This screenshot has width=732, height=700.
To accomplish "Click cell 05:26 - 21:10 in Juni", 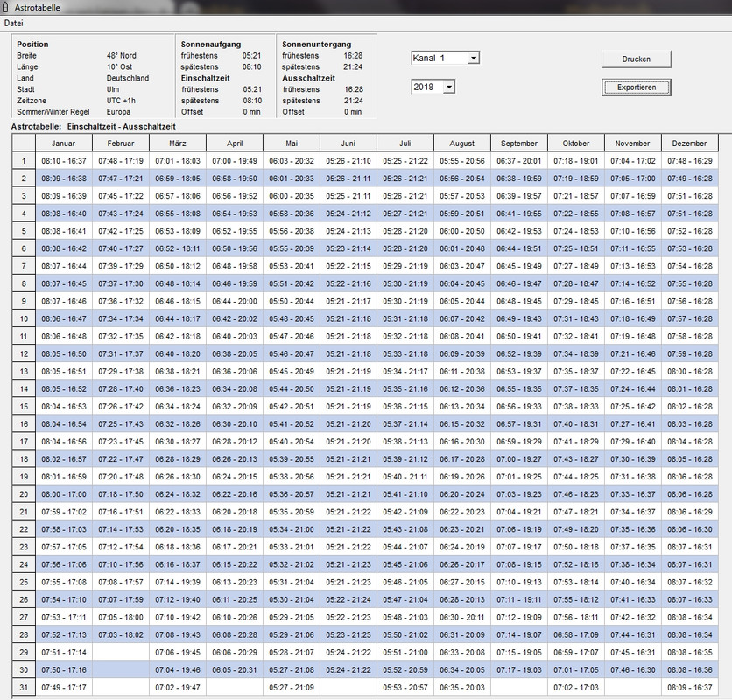I will [x=348, y=161].
